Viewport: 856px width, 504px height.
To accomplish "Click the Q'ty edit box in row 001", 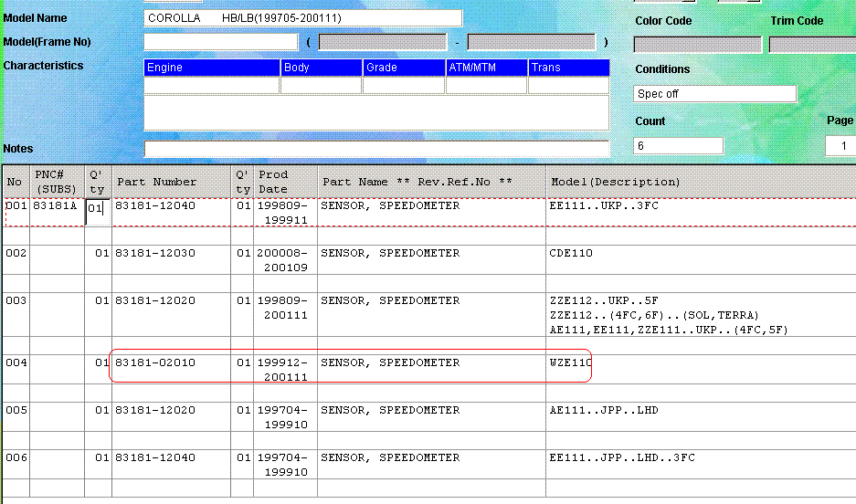I will click(x=98, y=209).
